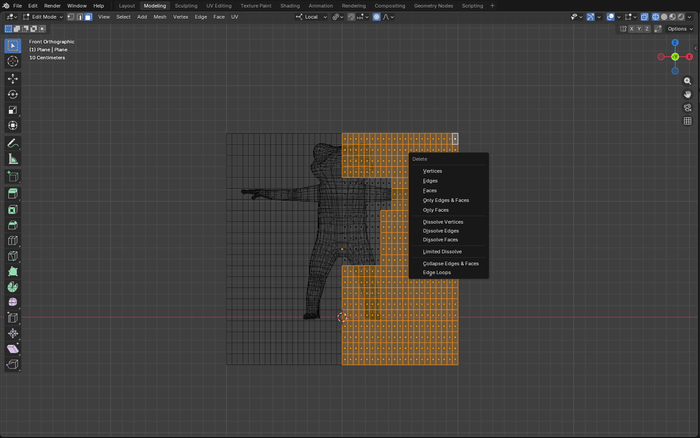Pick the Cursor tool
Image resolution: width=700 pixels, height=438 pixels.
click(13, 61)
